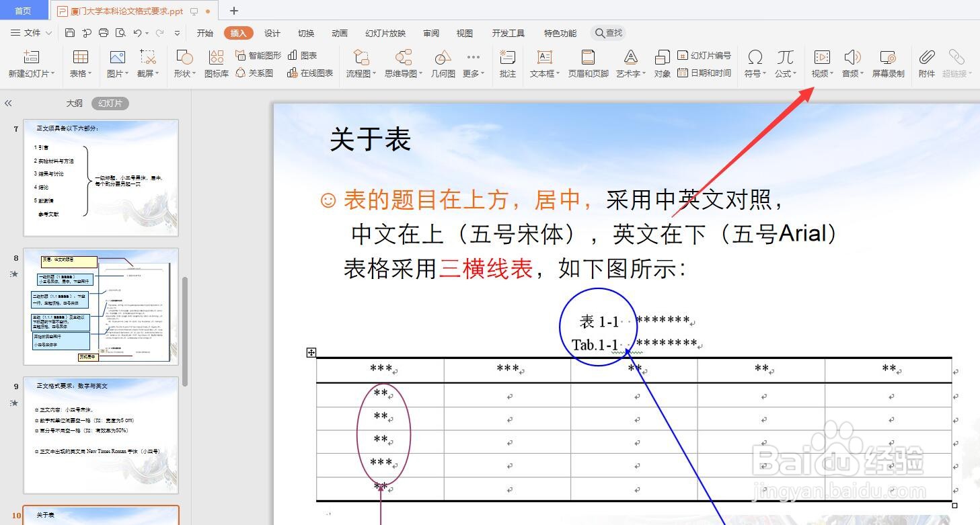Image resolution: width=980 pixels, height=525 pixels.
Task: Open the 开发工具 ribbon tab
Action: (x=508, y=33)
